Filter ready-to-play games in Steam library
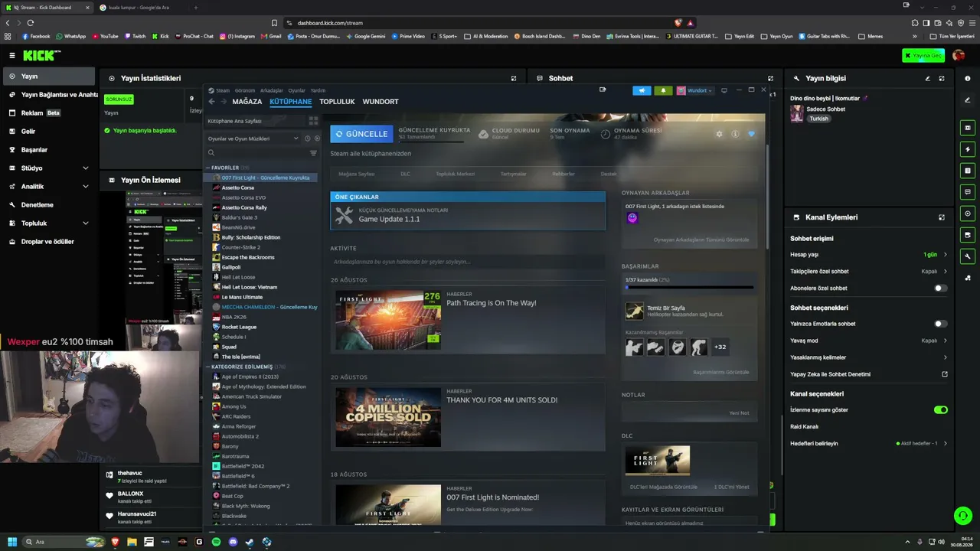Image resolution: width=980 pixels, height=551 pixels. coord(317,139)
